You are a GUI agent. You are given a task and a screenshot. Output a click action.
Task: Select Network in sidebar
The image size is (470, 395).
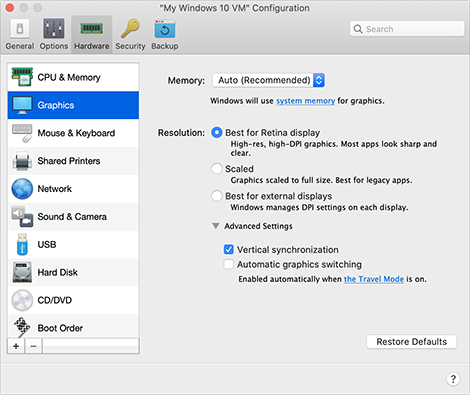[73, 189]
